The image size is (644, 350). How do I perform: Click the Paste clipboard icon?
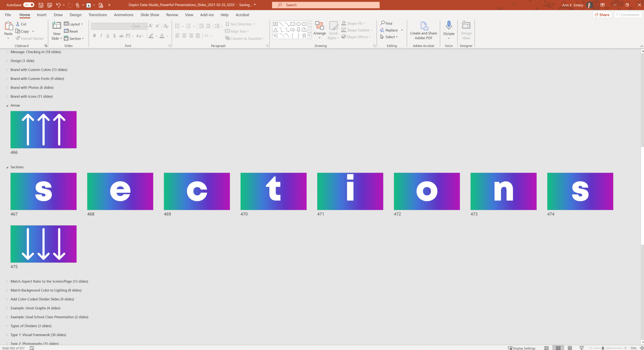8,26
